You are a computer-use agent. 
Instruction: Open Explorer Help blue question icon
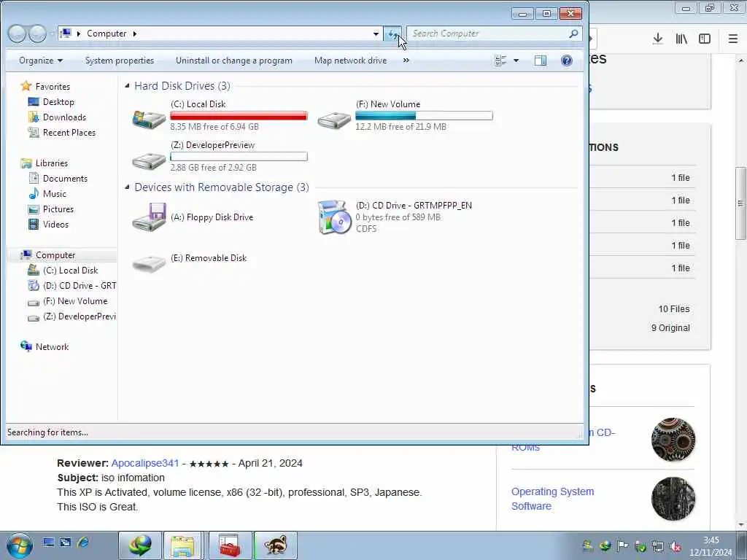566,61
